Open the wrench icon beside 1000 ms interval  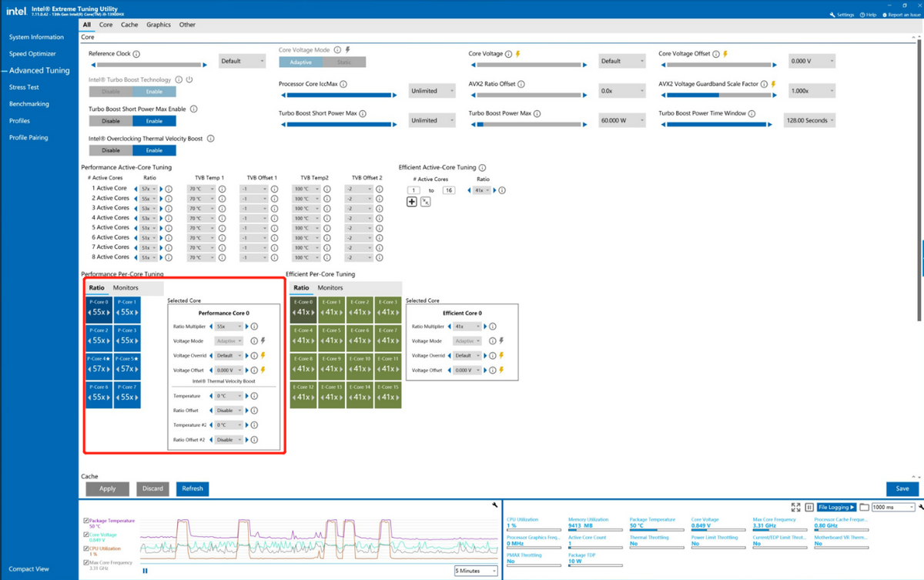[x=921, y=508]
